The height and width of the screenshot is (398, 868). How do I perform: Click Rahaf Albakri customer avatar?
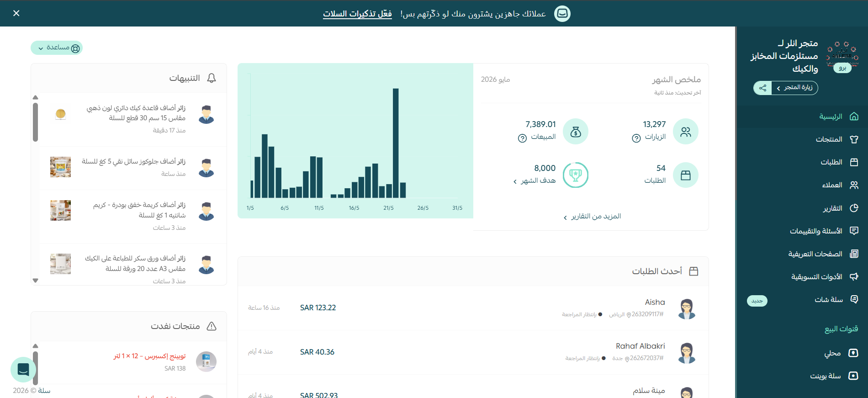tap(687, 353)
